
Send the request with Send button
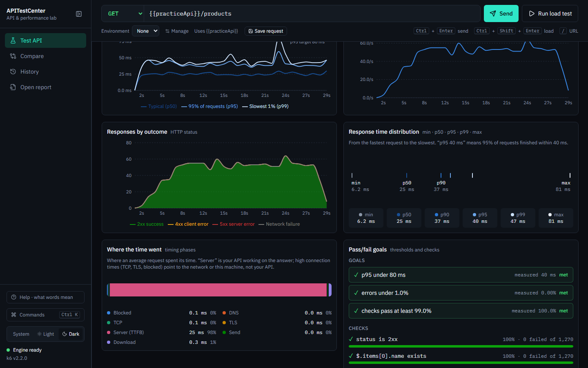[501, 13]
